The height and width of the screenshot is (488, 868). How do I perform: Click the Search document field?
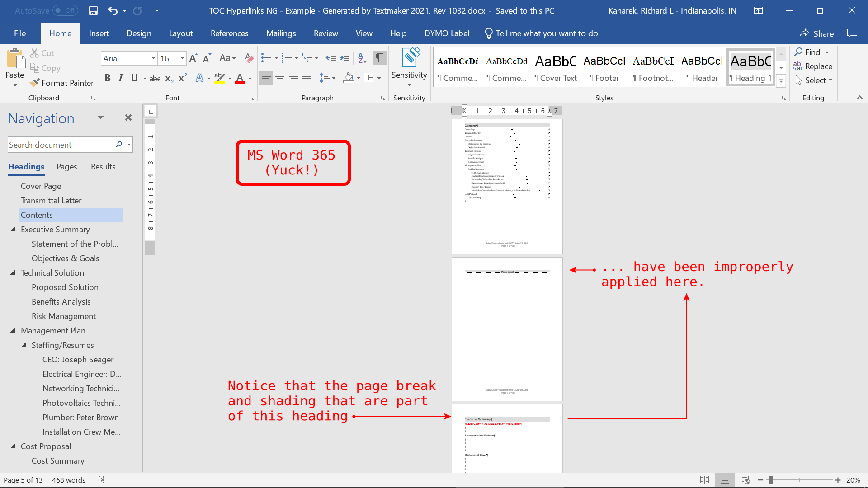point(59,145)
